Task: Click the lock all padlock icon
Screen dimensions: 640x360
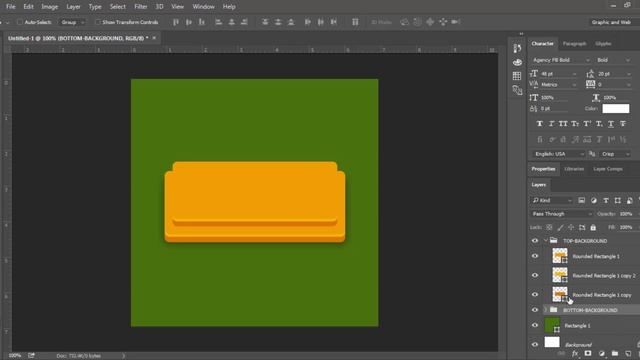Action: [x=593, y=227]
